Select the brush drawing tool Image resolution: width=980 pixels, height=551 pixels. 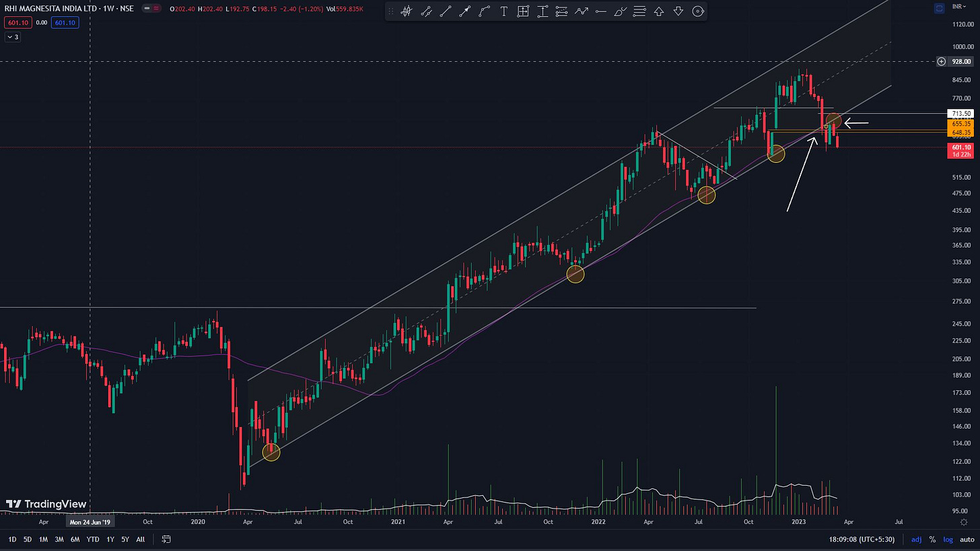click(621, 11)
